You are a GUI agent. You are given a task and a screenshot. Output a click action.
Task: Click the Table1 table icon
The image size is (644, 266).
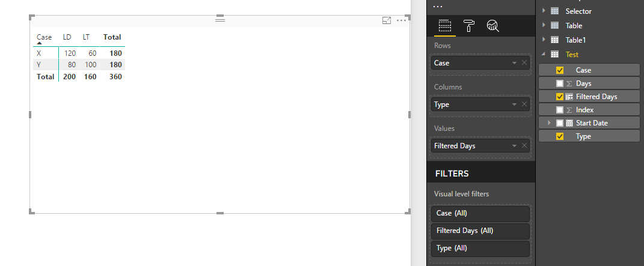pyautogui.click(x=554, y=40)
